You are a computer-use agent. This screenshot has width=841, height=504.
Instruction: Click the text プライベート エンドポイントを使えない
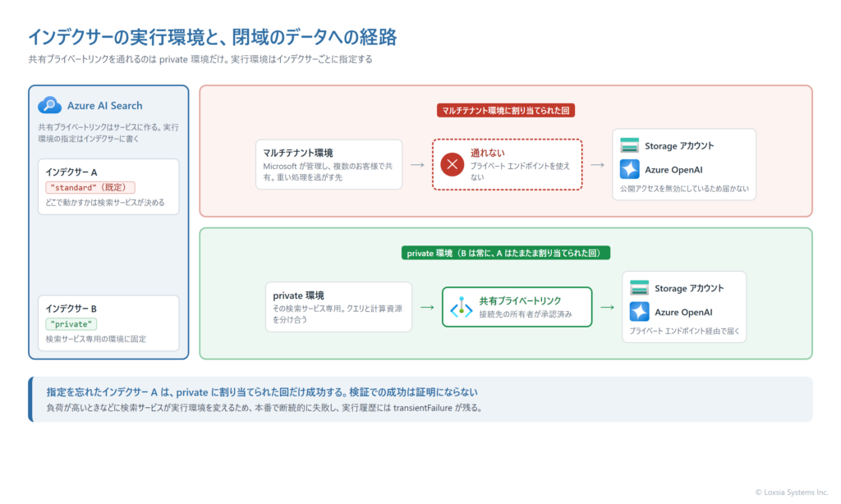[520, 172]
